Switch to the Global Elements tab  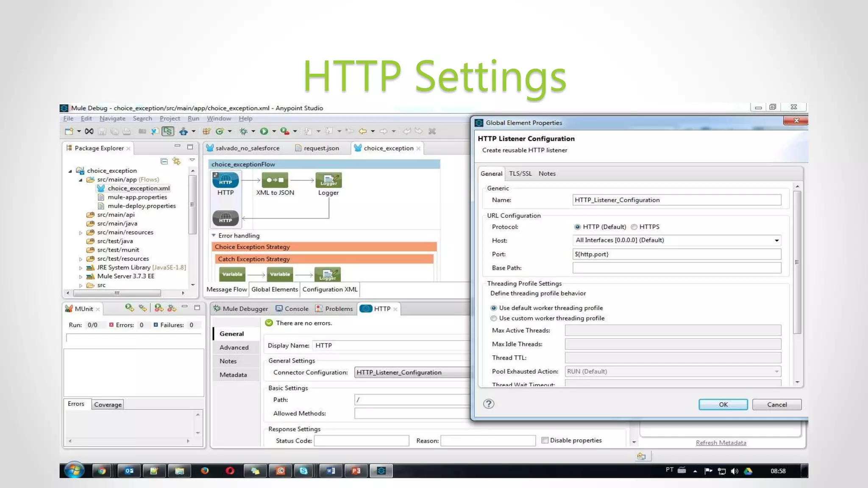[x=275, y=289]
